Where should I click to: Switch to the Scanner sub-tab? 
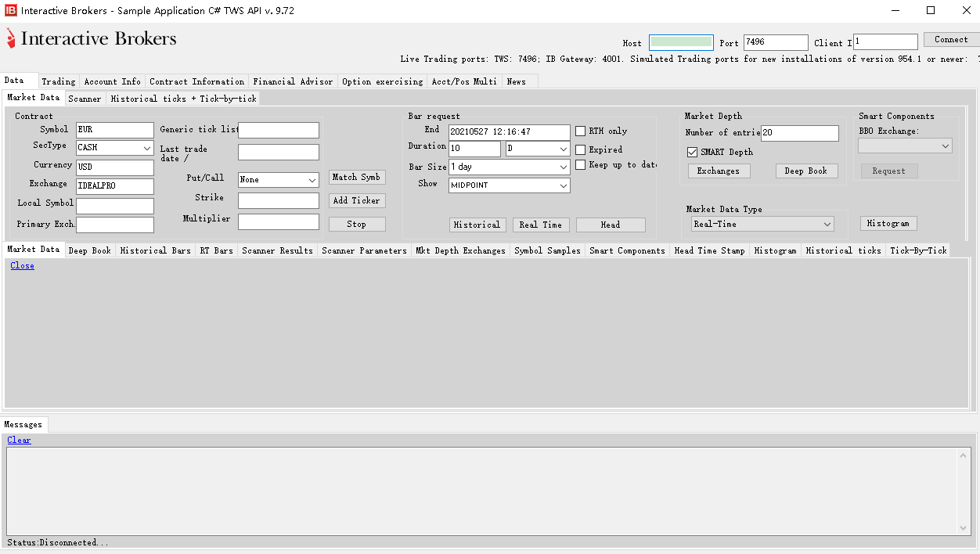[85, 99]
